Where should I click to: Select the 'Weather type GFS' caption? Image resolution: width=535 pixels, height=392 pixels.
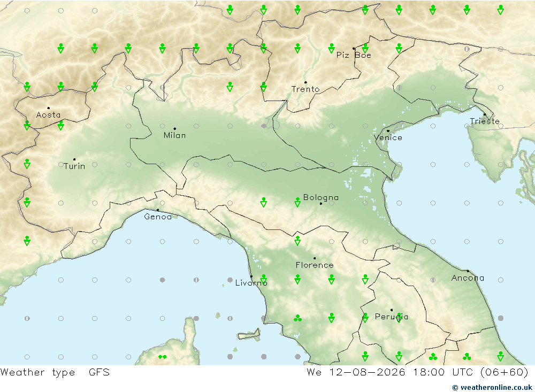(x=55, y=372)
